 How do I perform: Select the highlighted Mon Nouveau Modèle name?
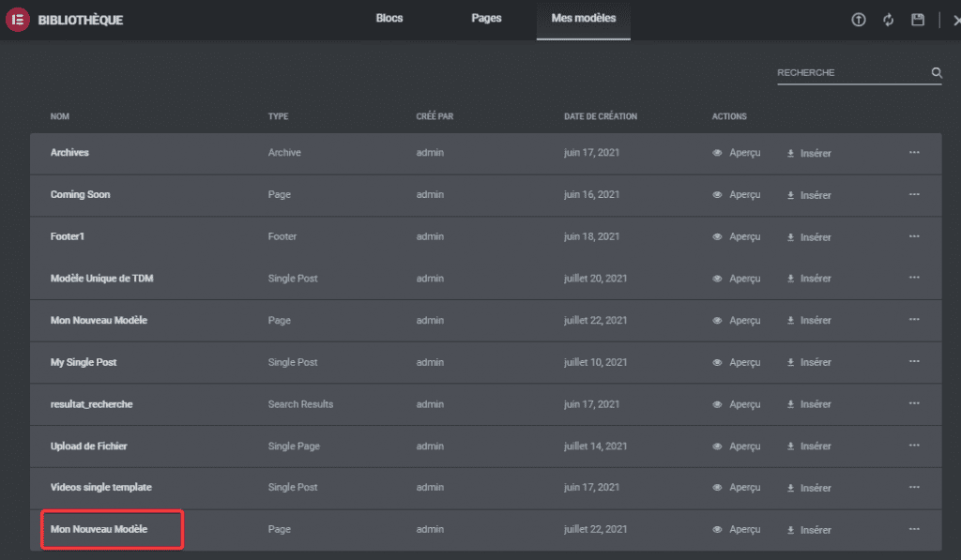tap(99, 530)
